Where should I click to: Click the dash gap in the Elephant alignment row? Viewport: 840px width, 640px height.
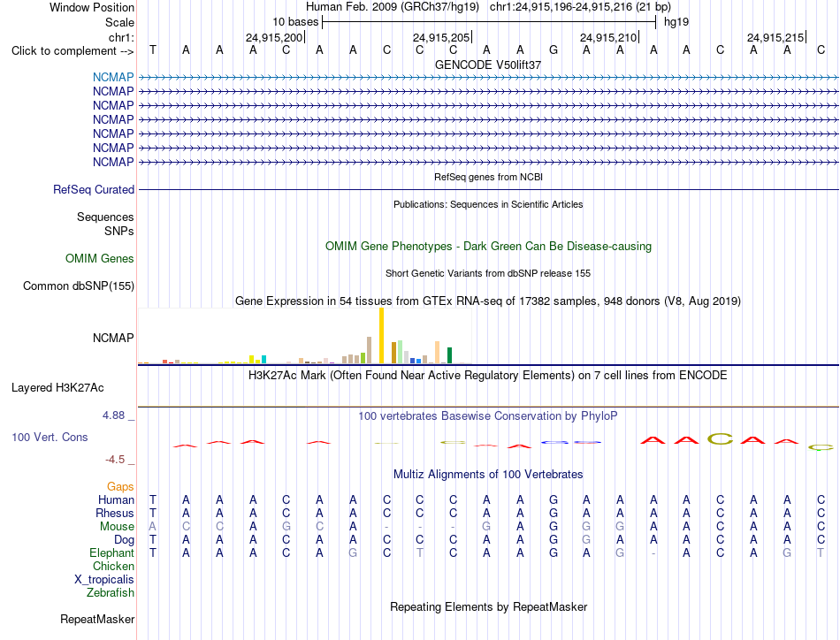tap(653, 553)
